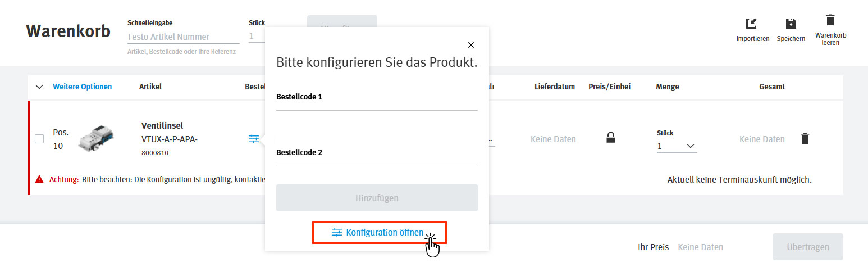Click the red warning triangle icon
The image size is (868, 267).
pos(39,180)
